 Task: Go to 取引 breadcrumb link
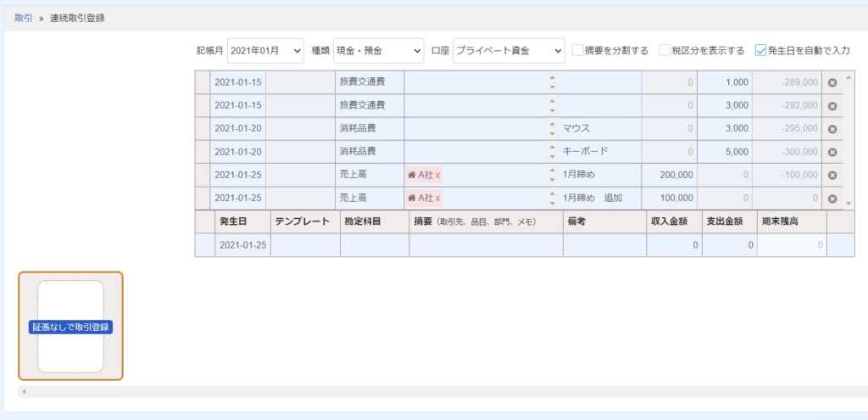tap(23, 18)
